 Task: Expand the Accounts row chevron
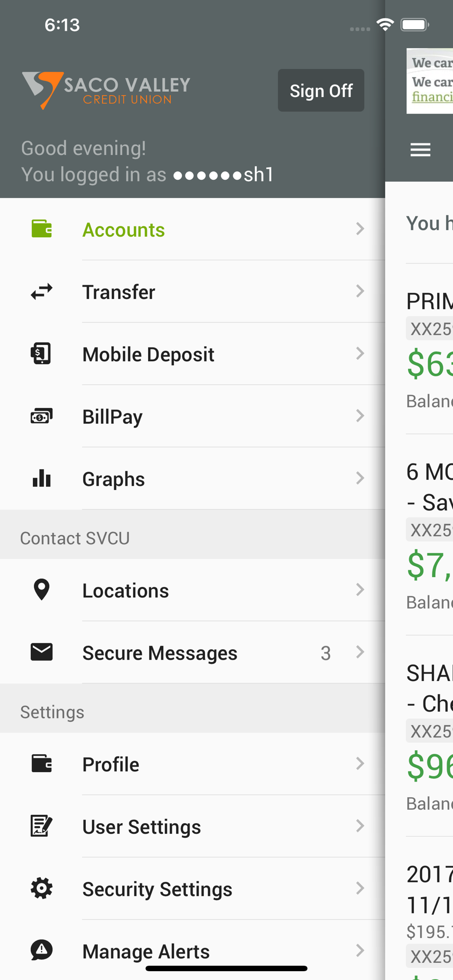(360, 229)
